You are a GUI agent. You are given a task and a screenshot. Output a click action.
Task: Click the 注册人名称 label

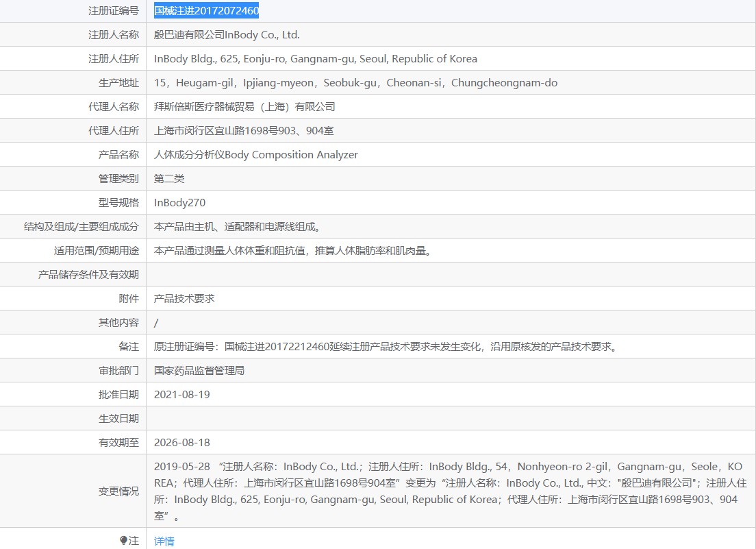[113, 35]
